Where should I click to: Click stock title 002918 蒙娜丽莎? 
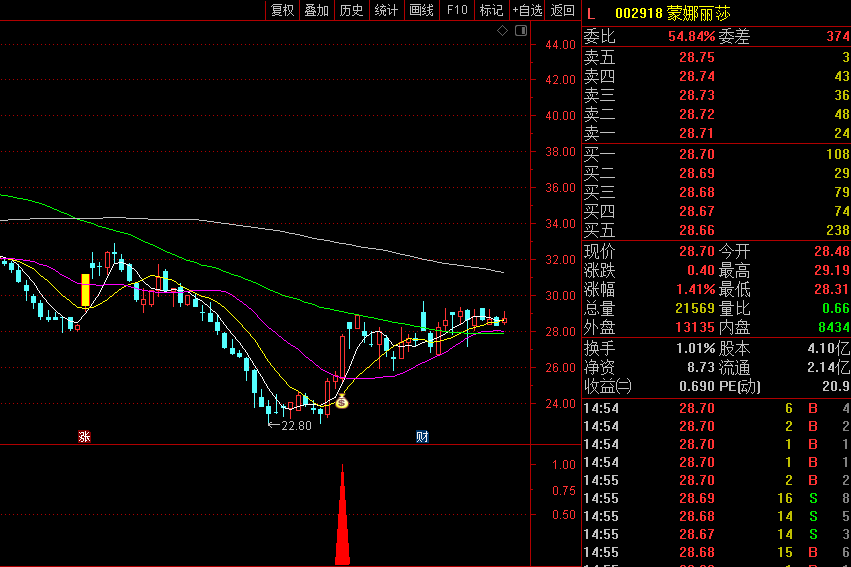click(673, 14)
